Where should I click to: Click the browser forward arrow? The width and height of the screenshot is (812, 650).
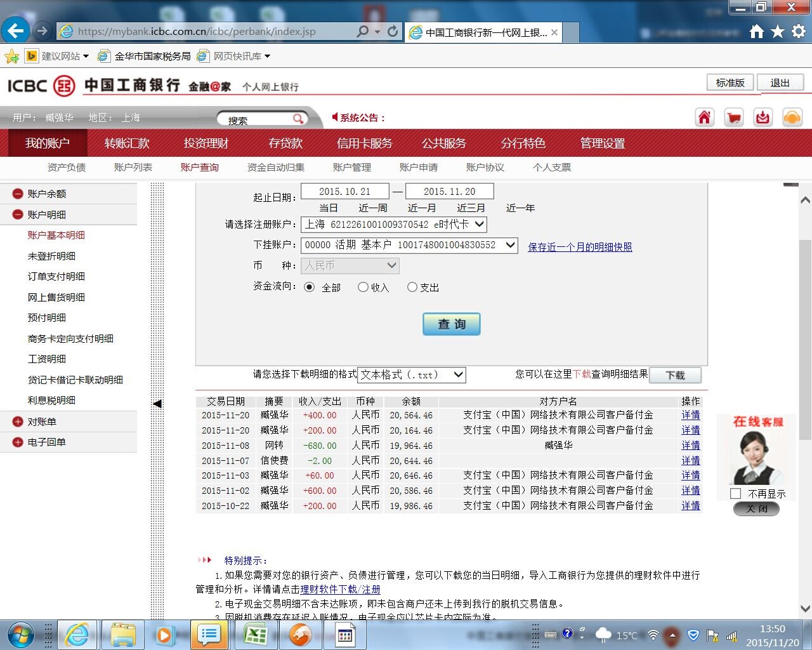pos(42,30)
